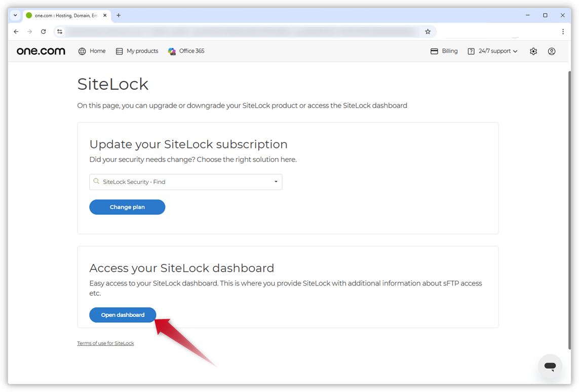This screenshot has width=579, height=392.
Task: Click the Billing card icon
Action: 434,51
